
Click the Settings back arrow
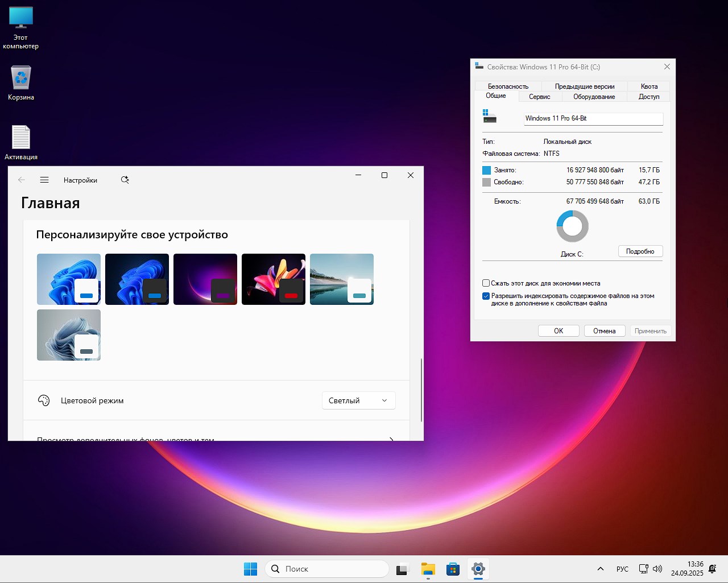[x=22, y=180]
